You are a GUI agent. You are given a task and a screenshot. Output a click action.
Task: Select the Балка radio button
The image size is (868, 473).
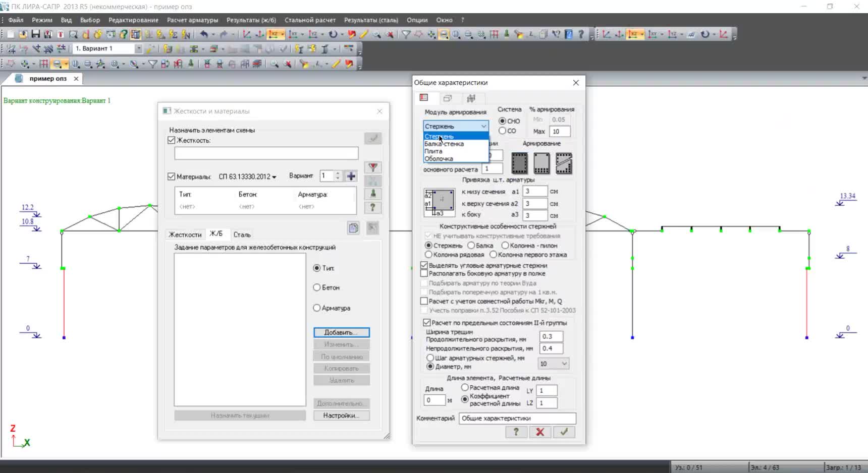pyautogui.click(x=471, y=246)
